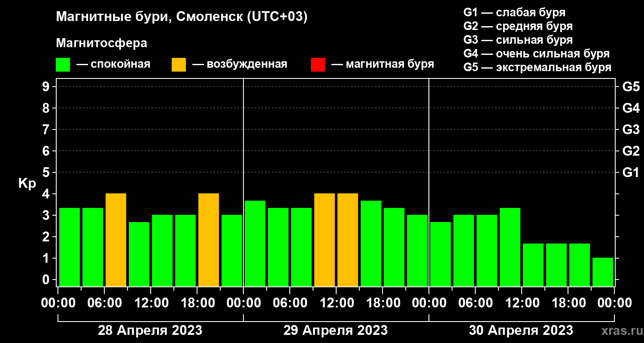Click the 'Магнитосфера' heading
The image size is (644, 343).
tap(101, 43)
